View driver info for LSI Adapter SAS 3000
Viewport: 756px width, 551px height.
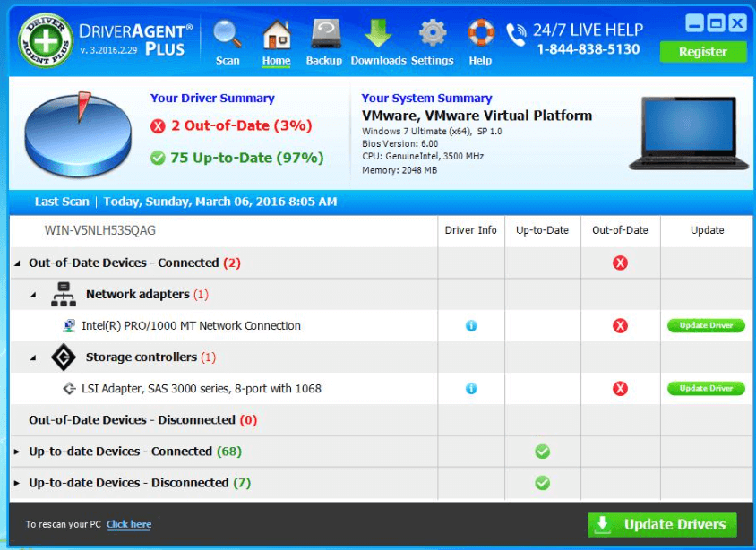(x=471, y=389)
